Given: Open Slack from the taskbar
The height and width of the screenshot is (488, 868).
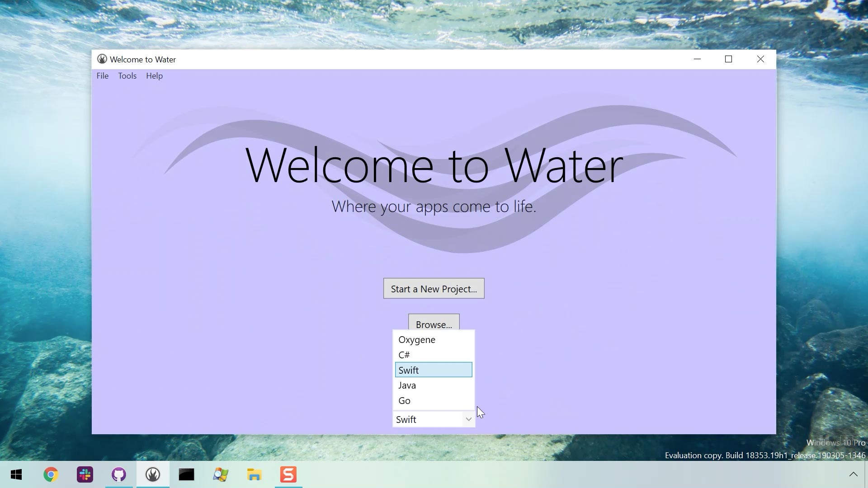Looking at the screenshot, I should (85, 474).
